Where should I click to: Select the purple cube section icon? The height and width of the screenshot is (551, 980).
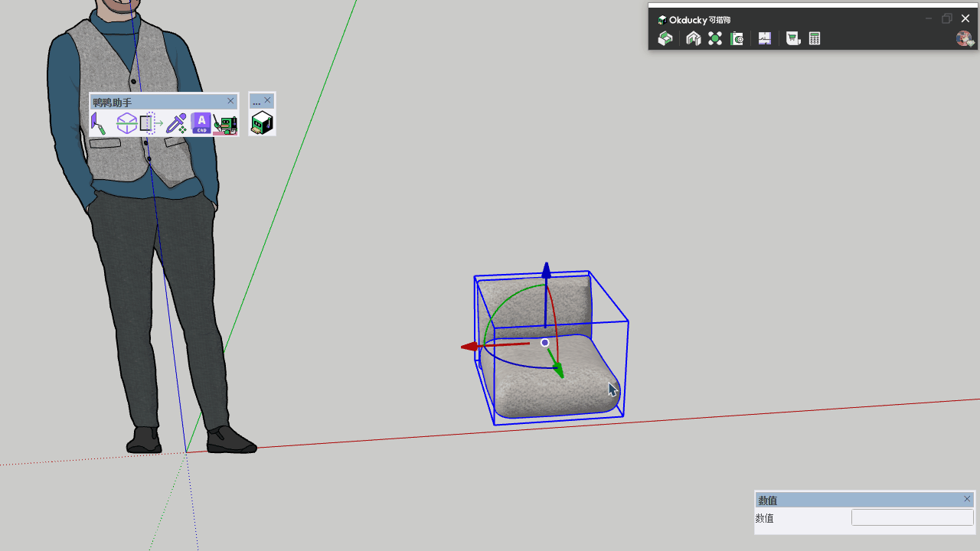click(126, 123)
